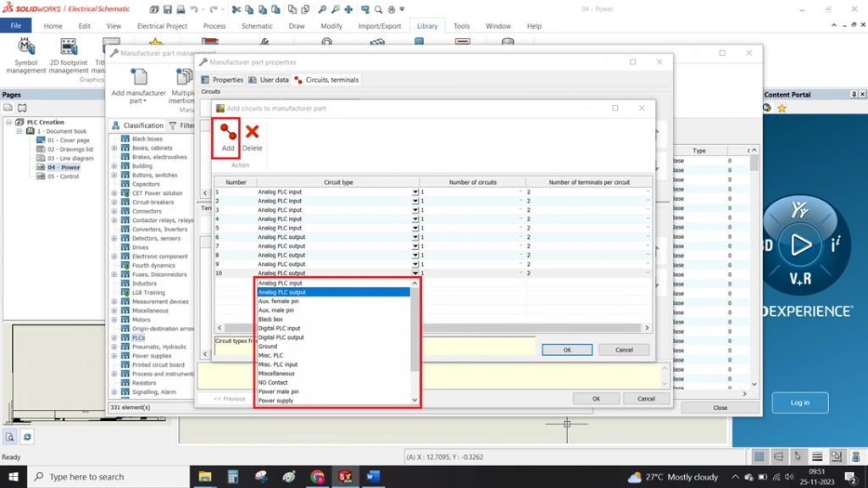The width and height of the screenshot is (868, 488).
Task: Open Symbol management in the ribbon
Action: [x=25, y=56]
